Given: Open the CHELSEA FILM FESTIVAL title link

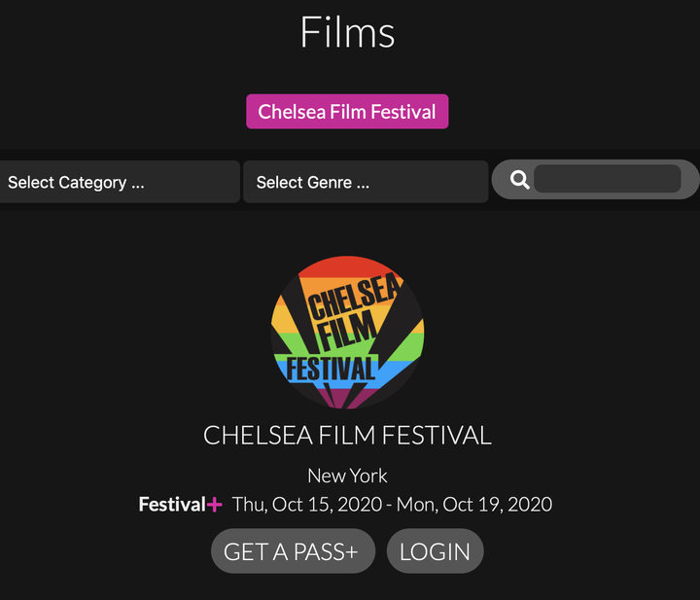Looking at the screenshot, I should [347, 436].
